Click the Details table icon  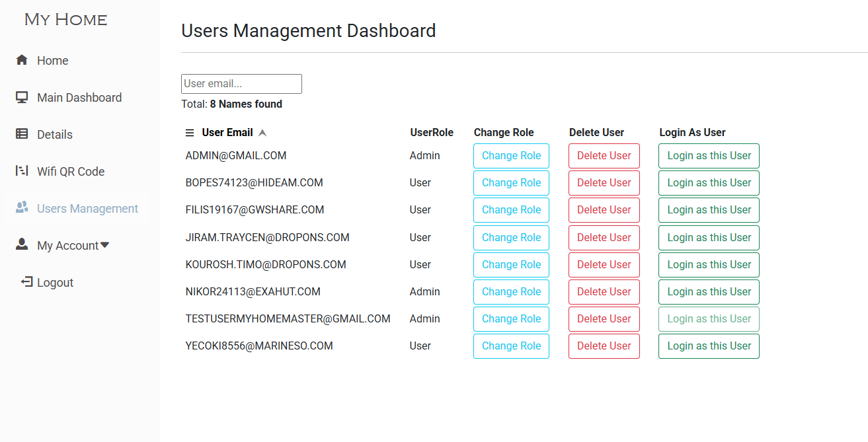pyautogui.click(x=22, y=134)
